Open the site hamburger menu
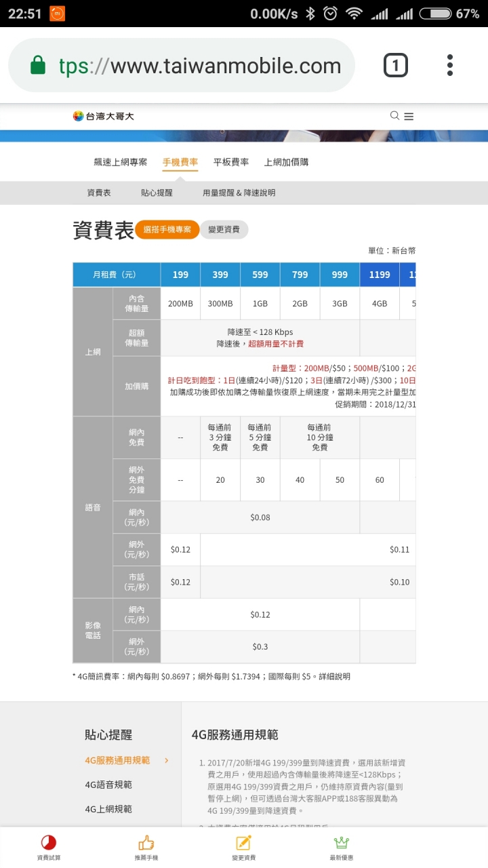 pyautogui.click(x=409, y=117)
